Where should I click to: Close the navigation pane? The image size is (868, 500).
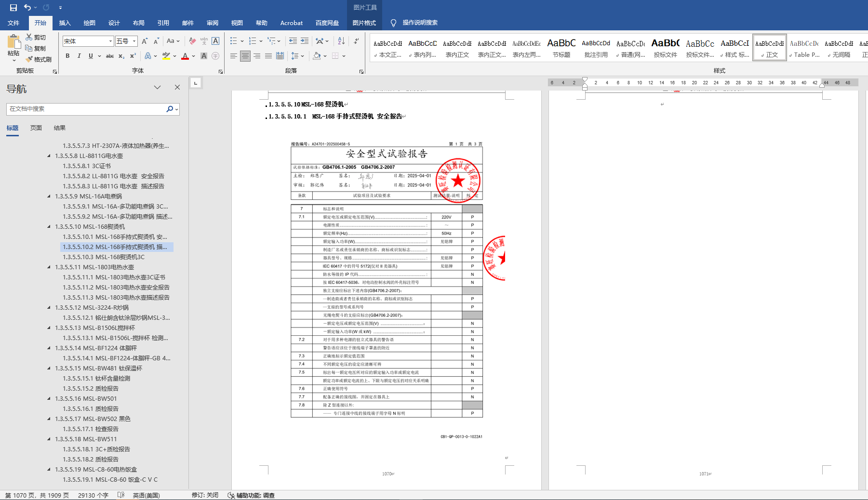coord(177,88)
